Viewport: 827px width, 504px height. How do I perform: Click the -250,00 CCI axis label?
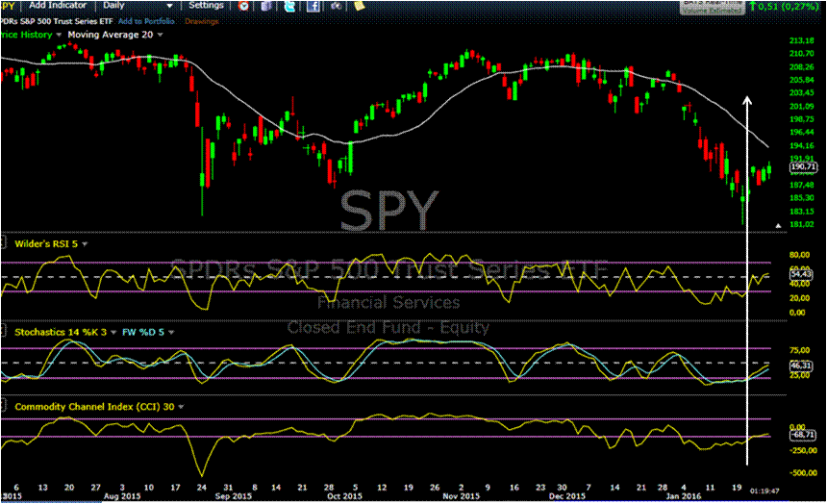[x=802, y=450]
